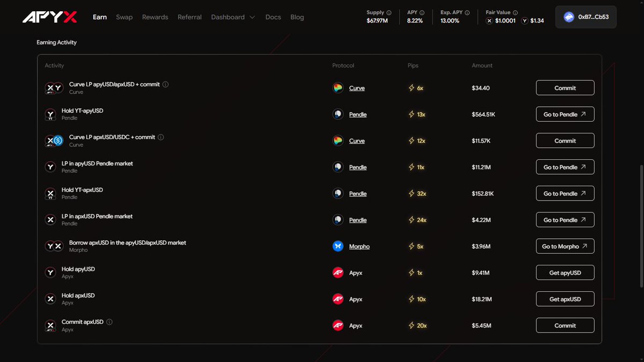Open Pendle link in the Hold YT-apxUSD row
Viewport: 644px width, 362px height.
point(358,194)
